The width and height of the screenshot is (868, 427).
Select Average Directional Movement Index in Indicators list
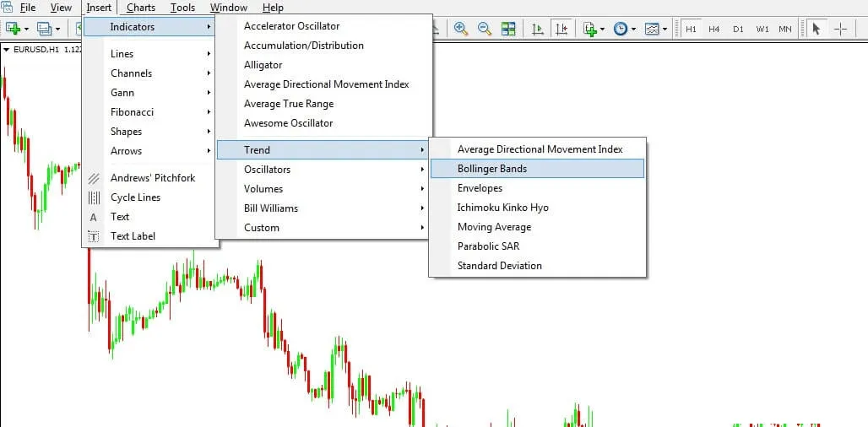pyautogui.click(x=323, y=84)
